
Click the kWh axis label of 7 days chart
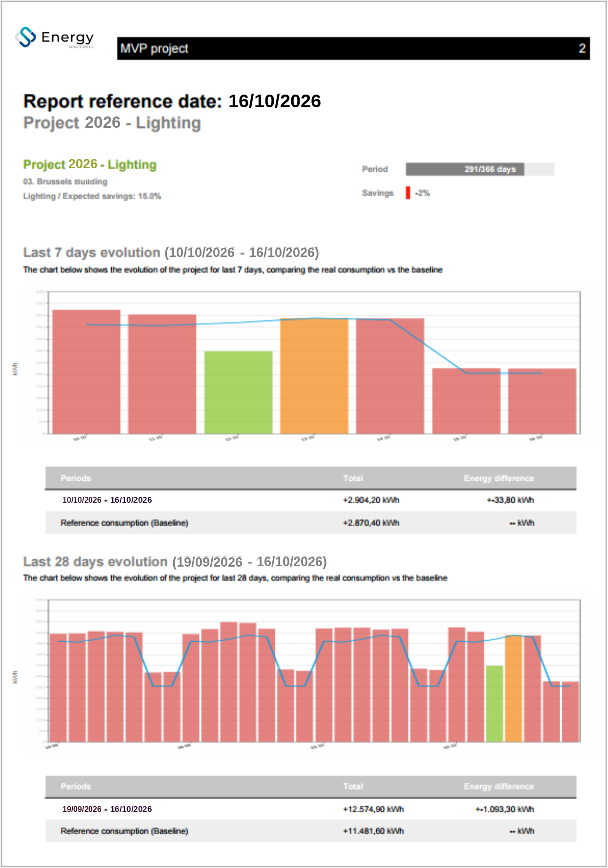pos(15,369)
